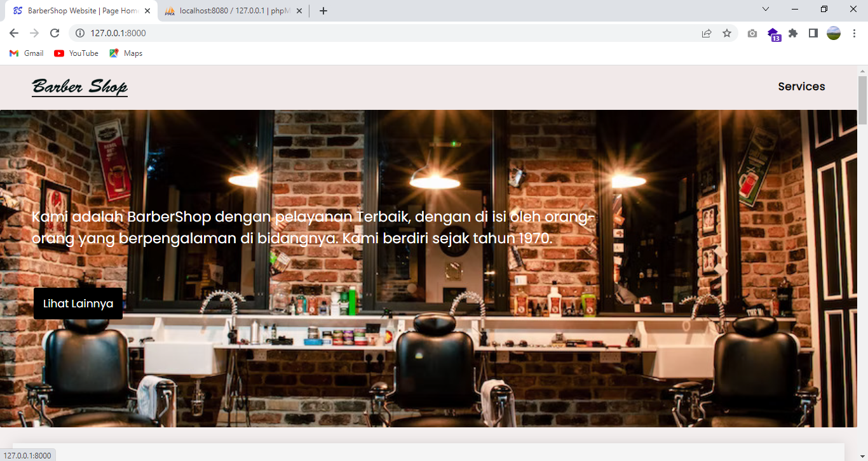Expand the tab search chevron

pos(766,10)
